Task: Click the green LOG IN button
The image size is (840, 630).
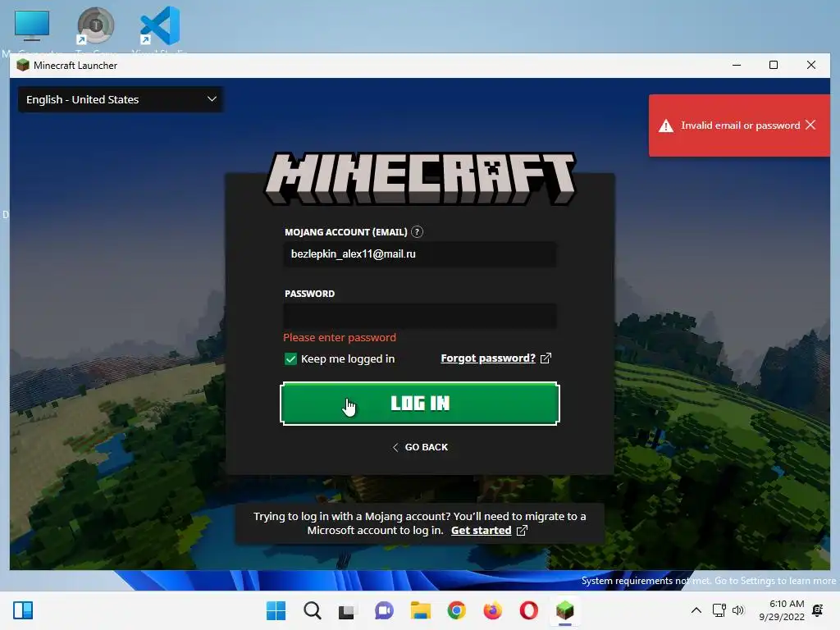Action: [419, 404]
